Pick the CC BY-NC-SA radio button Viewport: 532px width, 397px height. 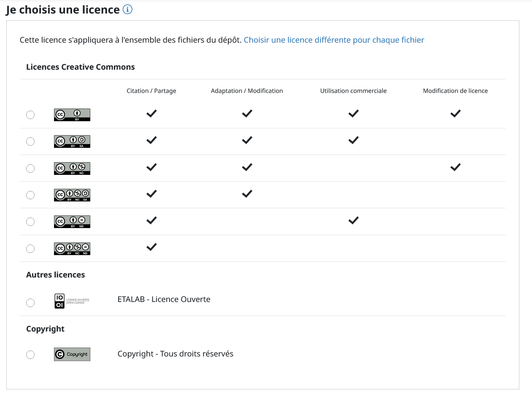30,195
